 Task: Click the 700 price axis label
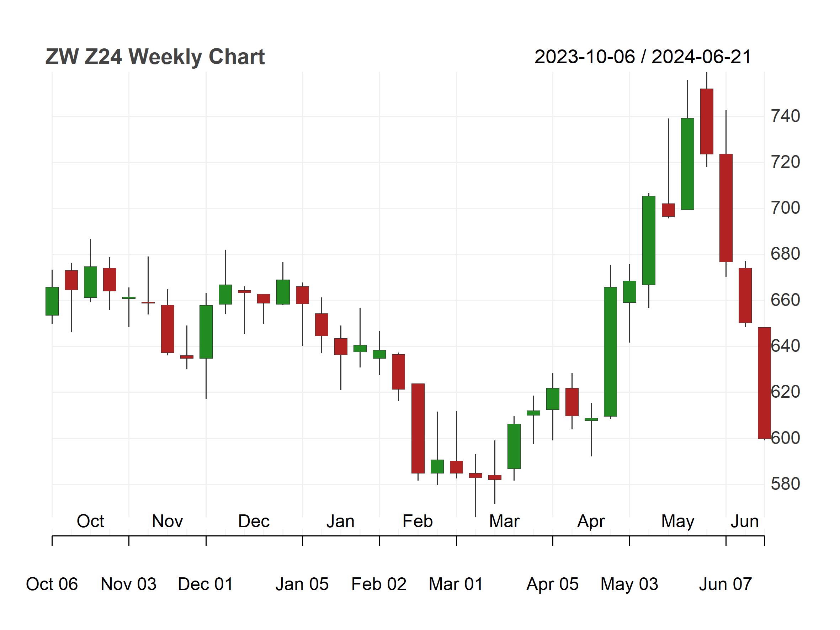click(785, 208)
